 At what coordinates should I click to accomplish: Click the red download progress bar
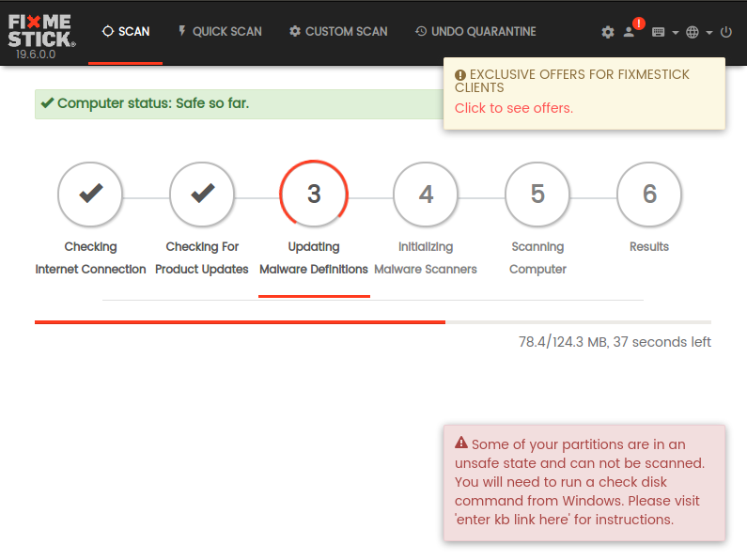(240, 322)
